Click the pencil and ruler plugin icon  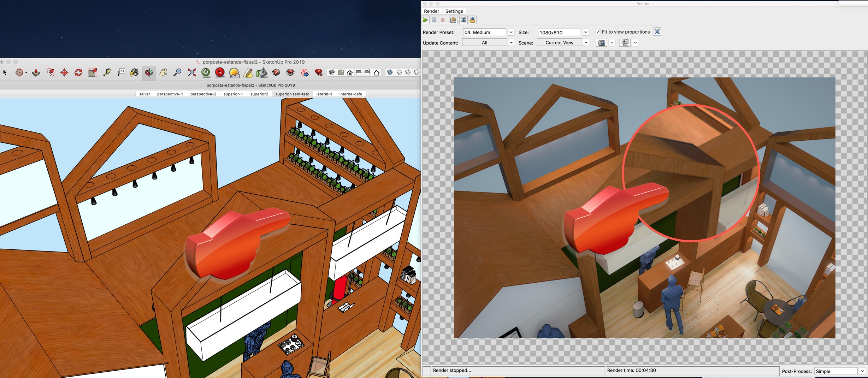click(x=248, y=73)
